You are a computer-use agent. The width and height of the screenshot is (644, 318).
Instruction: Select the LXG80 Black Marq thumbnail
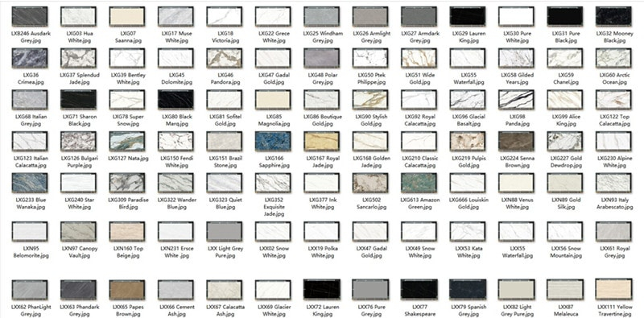[175, 100]
